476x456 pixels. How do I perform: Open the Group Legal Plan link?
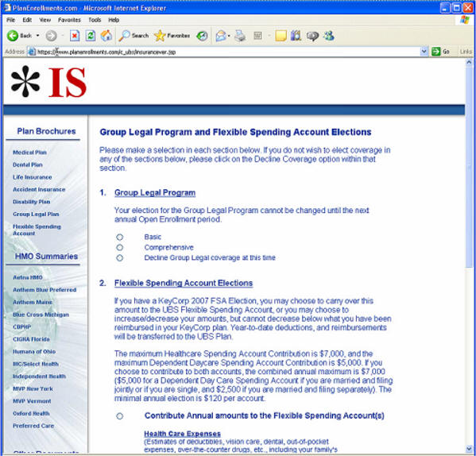coord(36,214)
